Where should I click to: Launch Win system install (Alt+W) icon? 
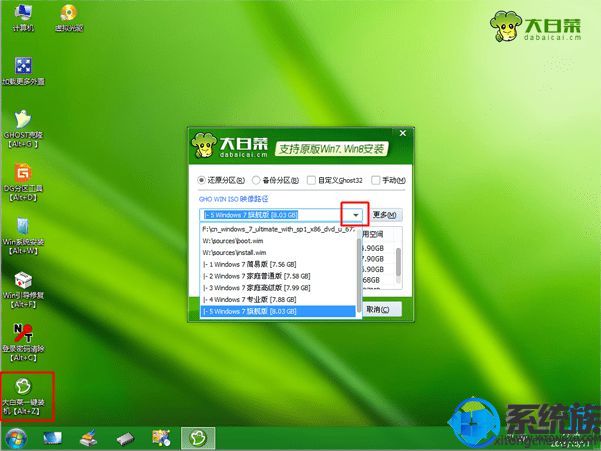[23, 236]
